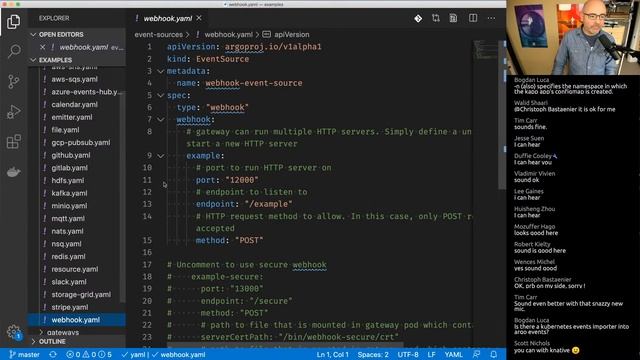Click the source control diamond icon in editor toolbar
The height and width of the screenshot is (360, 640).
tap(418, 18)
